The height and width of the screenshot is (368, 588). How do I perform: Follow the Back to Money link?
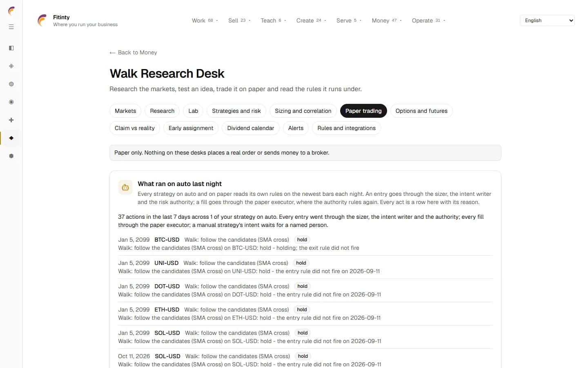[x=134, y=52]
